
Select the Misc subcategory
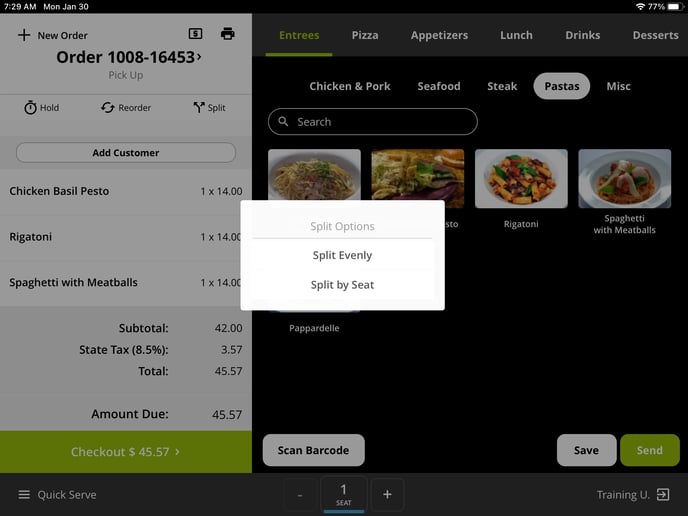618,86
